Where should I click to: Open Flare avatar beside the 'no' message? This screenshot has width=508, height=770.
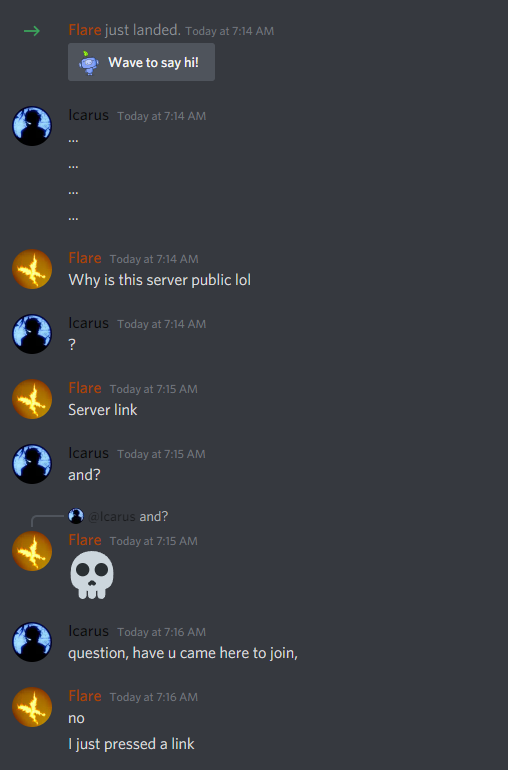point(32,707)
